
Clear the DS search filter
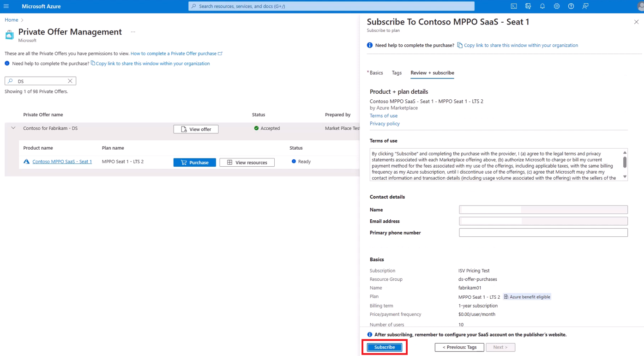click(70, 81)
